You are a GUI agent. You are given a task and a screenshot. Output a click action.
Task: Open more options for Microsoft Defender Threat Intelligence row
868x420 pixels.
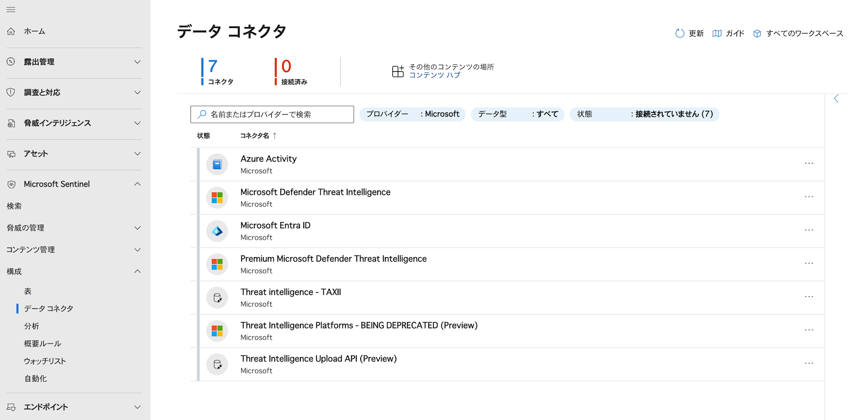tap(809, 197)
